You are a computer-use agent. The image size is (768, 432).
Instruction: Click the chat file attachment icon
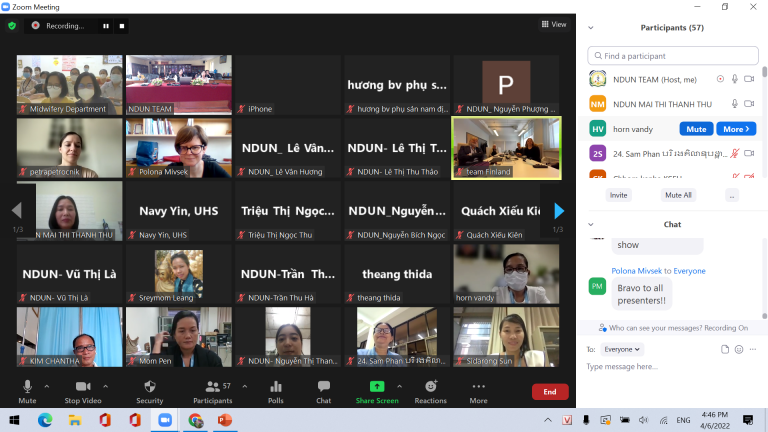click(x=724, y=349)
